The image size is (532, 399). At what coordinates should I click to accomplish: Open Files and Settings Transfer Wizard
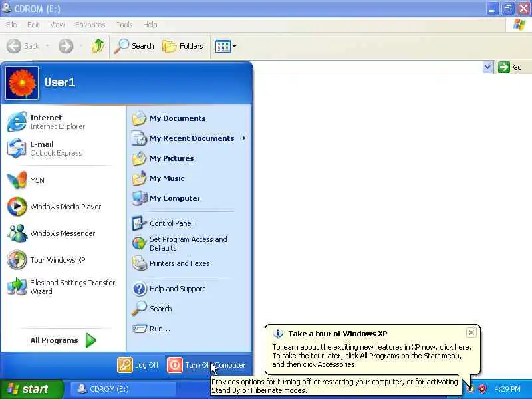pyautogui.click(x=63, y=287)
